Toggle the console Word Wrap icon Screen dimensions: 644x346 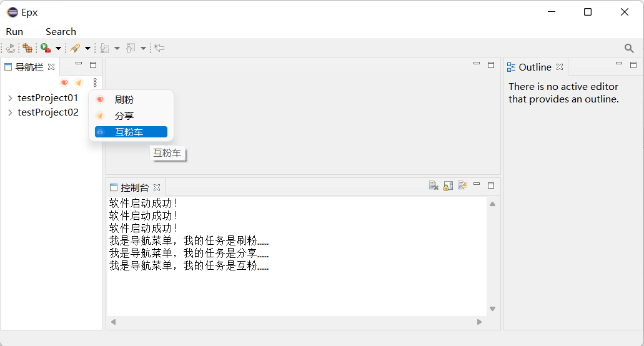[462, 185]
